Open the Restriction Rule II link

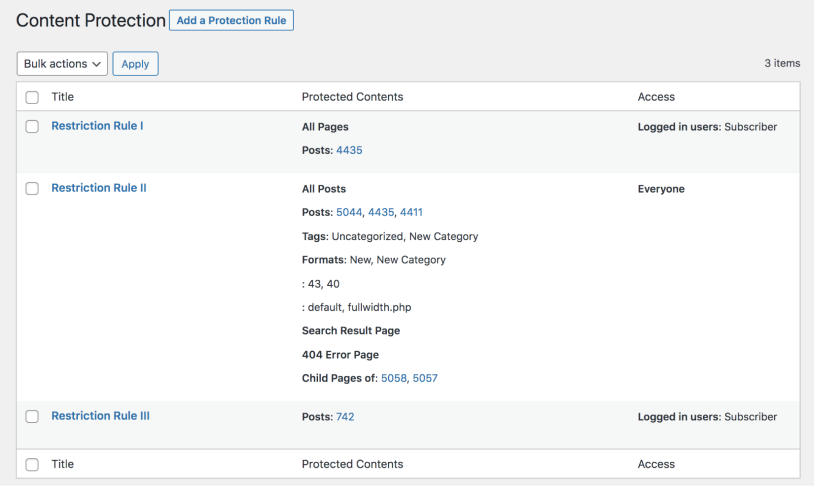tap(99, 188)
